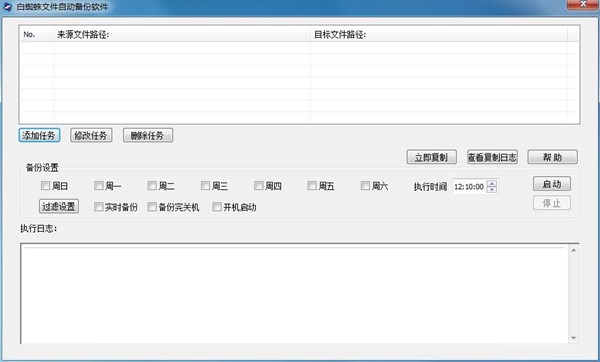Click the 目标文件路径 column header
This screenshot has height=362, width=600.
[439, 34]
